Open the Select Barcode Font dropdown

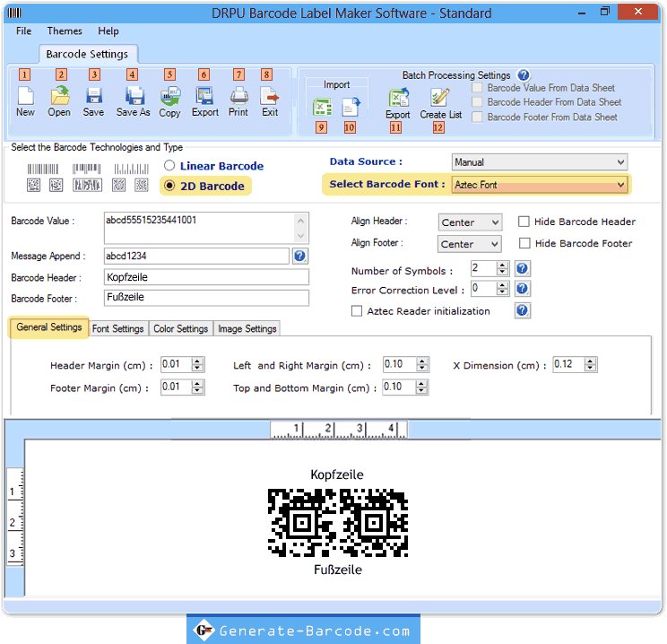coord(540,185)
